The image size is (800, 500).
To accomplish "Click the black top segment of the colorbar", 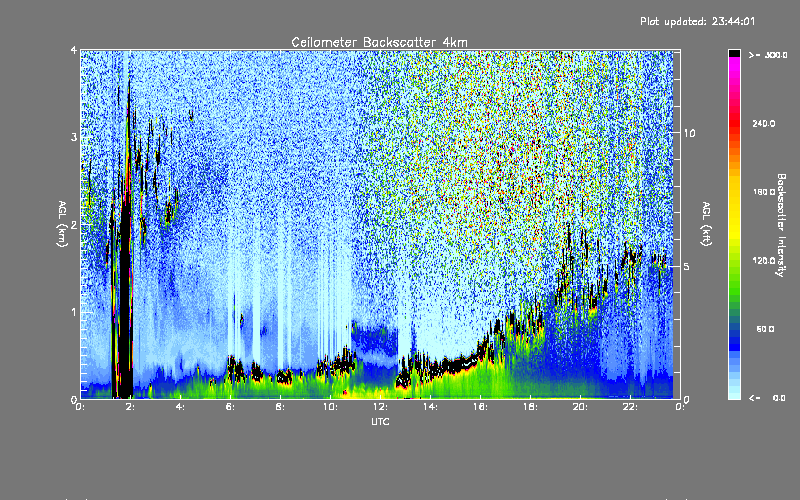I will point(734,53).
